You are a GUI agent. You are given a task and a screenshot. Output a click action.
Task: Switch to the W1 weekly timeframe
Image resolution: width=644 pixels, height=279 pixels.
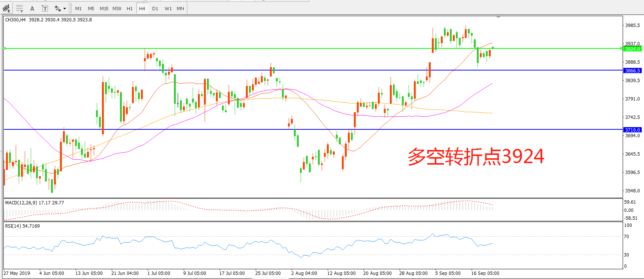coord(168,8)
